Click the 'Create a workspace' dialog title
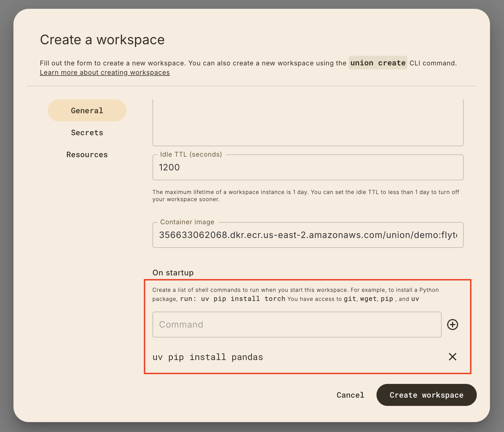 (102, 40)
